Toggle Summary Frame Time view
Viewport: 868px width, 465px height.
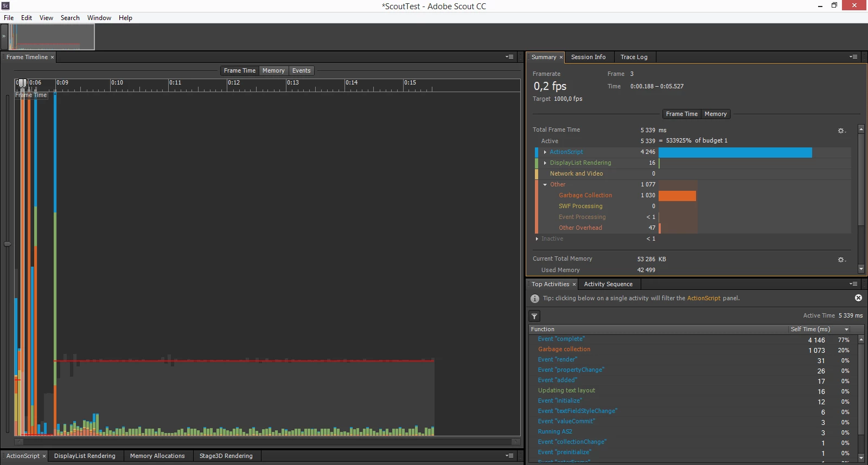coord(681,114)
